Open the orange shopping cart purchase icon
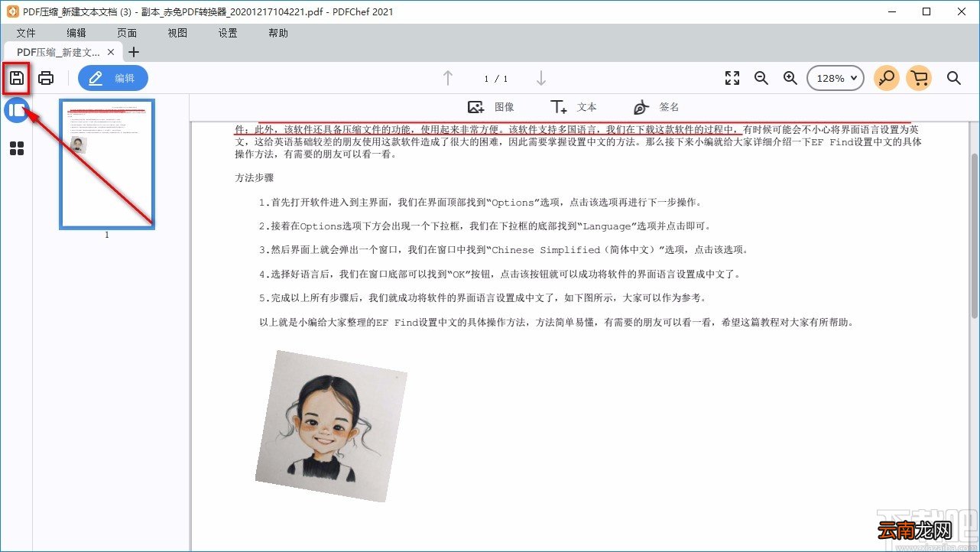The image size is (980, 552). pyautogui.click(x=920, y=78)
